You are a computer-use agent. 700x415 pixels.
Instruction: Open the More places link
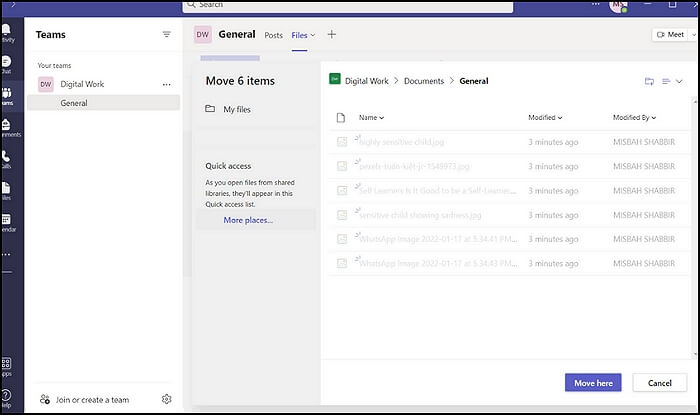click(x=248, y=220)
